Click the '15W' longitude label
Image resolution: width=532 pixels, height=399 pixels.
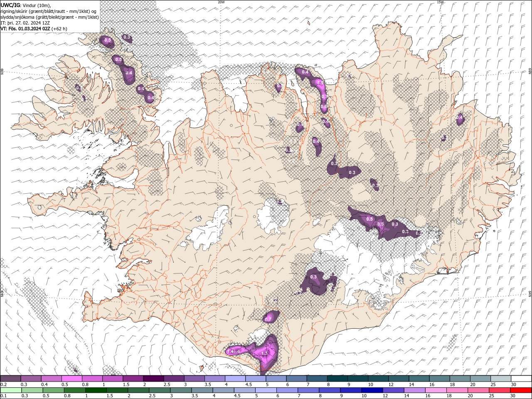pyautogui.click(x=440, y=2)
